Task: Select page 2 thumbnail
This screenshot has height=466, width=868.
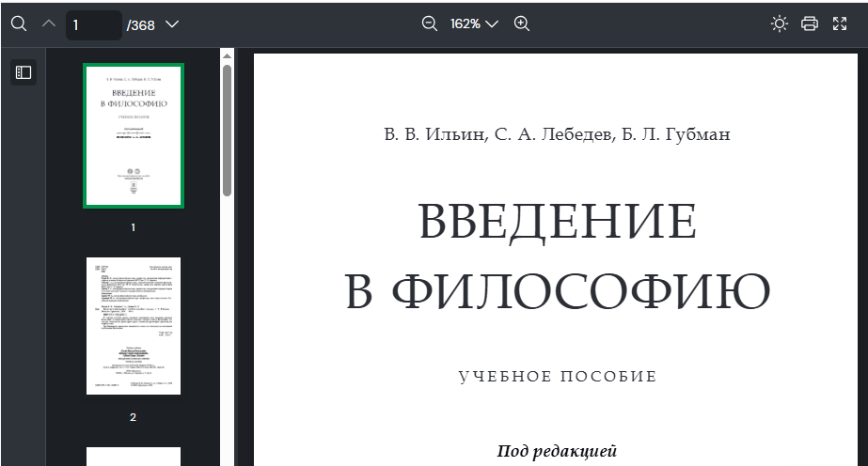Action: pyautogui.click(x=134, y=326)
